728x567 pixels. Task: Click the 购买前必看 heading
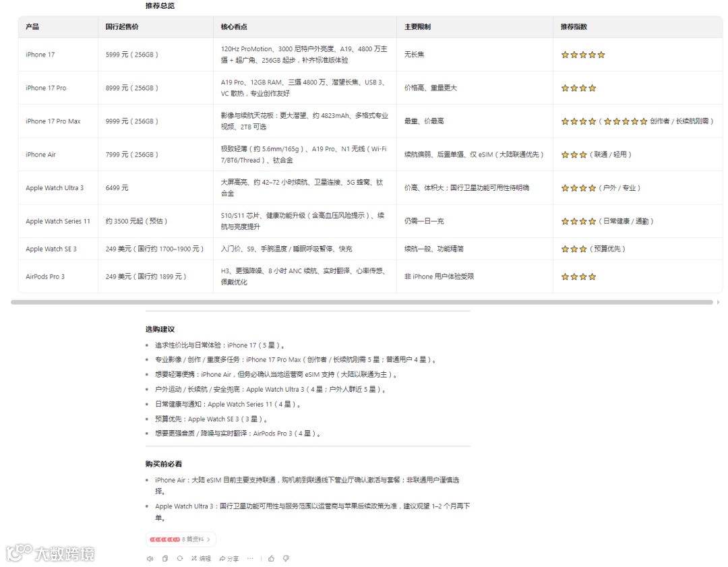[x=163, y=464]
